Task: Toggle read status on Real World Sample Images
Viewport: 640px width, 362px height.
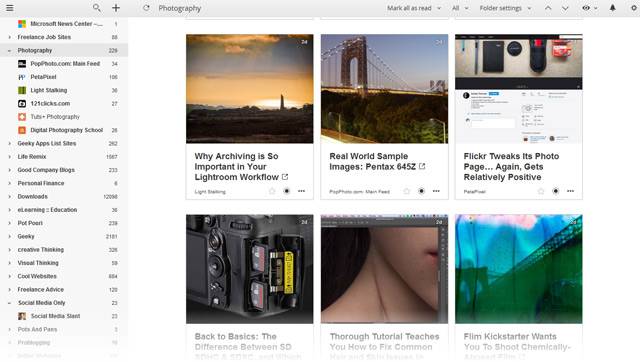Action: pos(421,191)
